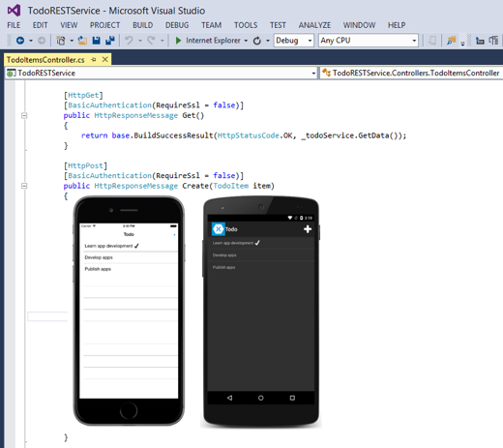Open the toolbar overflow options arrow
Screen dimensions: 503x448
pyautogui.click(x=462, y=44)
